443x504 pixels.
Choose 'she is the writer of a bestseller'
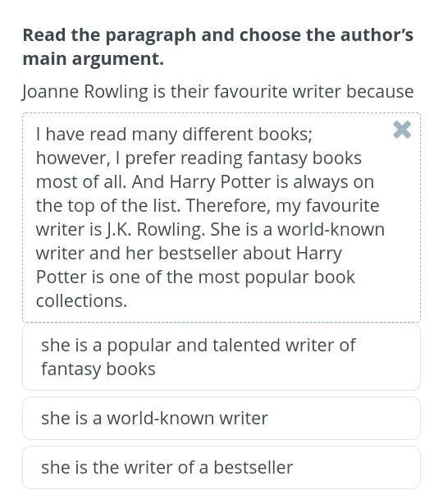[221, 467]
